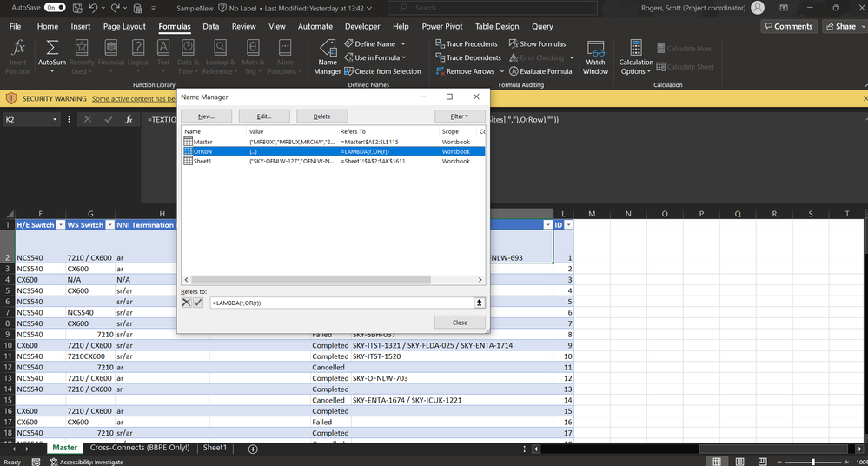
Task: Confirm the Refers to edit with the checkmark
Action: (x=197, y=303)
